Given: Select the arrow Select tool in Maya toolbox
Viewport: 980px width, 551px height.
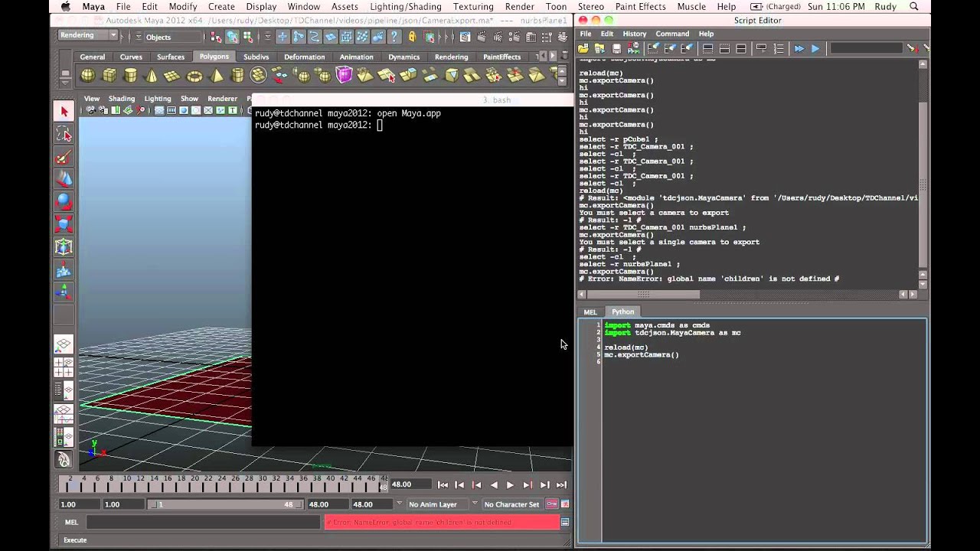Looking at the screenshot, I should coord(64,112).
